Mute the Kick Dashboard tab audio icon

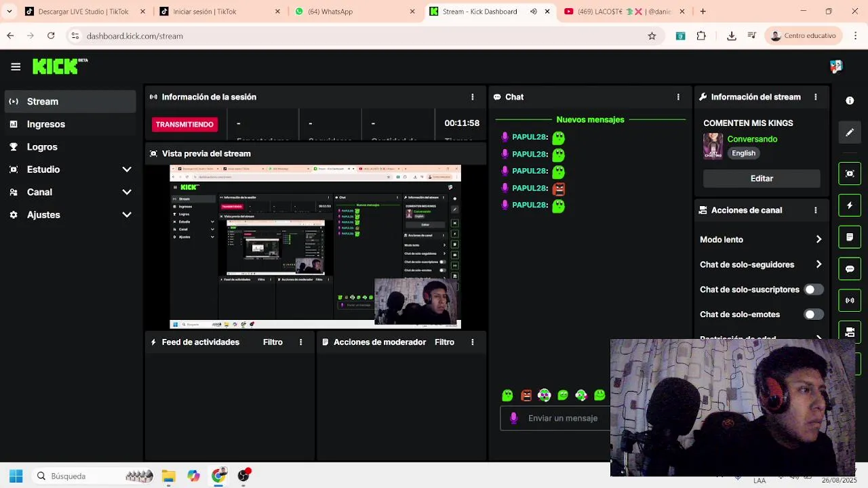click(534, 12)
